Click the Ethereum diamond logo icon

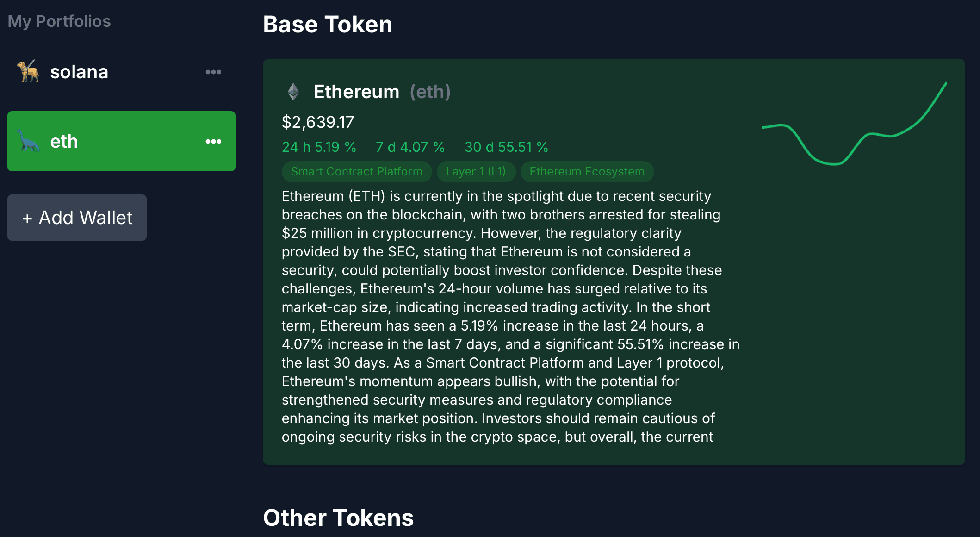point(293,92)
